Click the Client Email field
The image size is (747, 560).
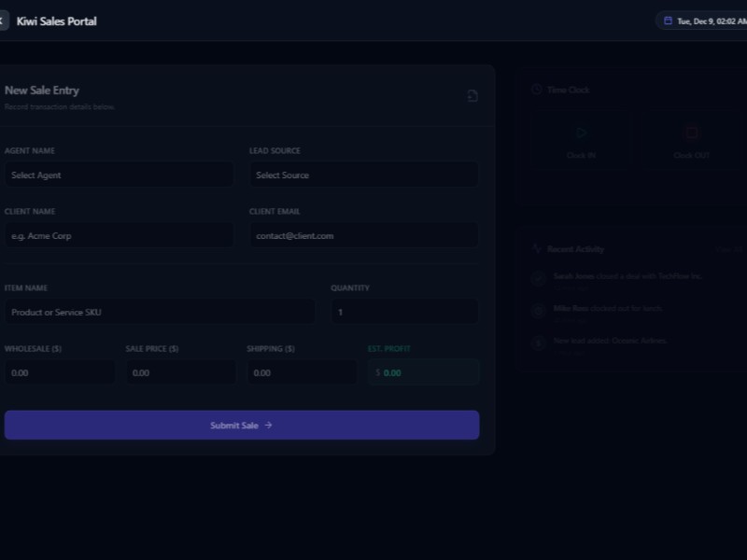coord(363,235)
